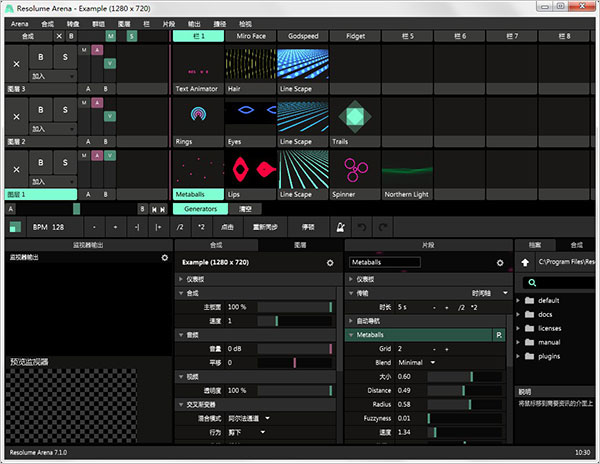Screen dimensions: 600x464
Task: Click the Distance parameter slider
Action: coord(465,390)
